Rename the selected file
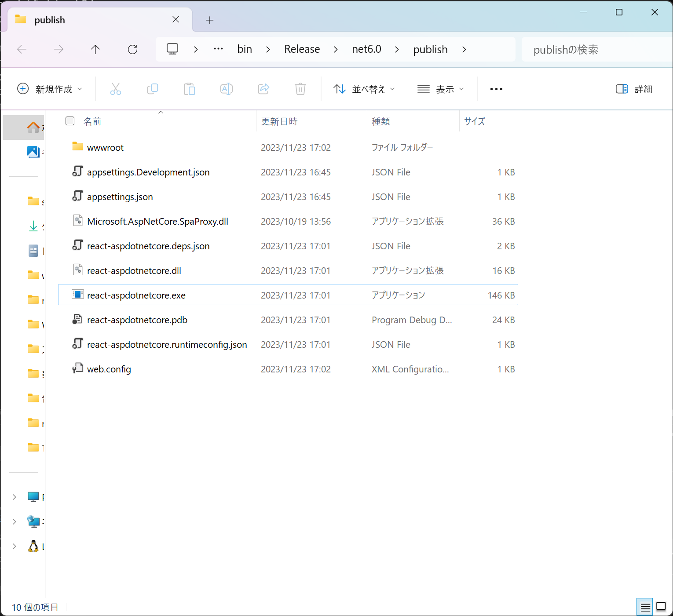 [x=226, y=89]
